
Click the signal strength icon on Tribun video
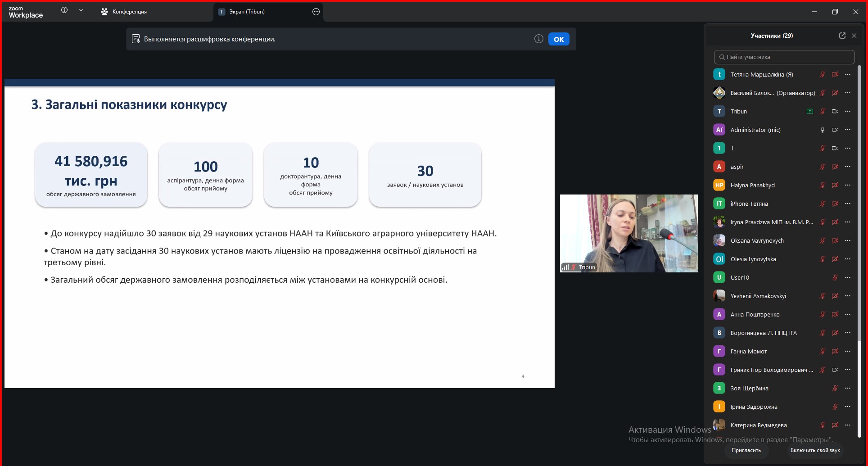coord(565,267)
